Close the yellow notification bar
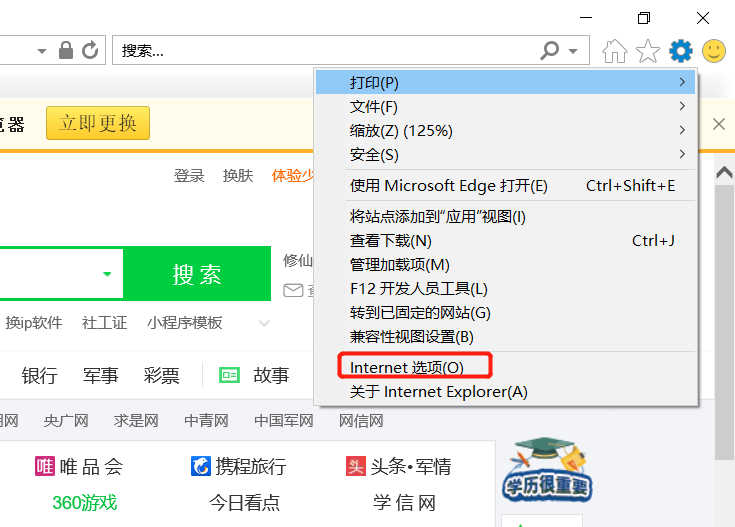Screen dimensions: 735x527 (x=719, y=124)
